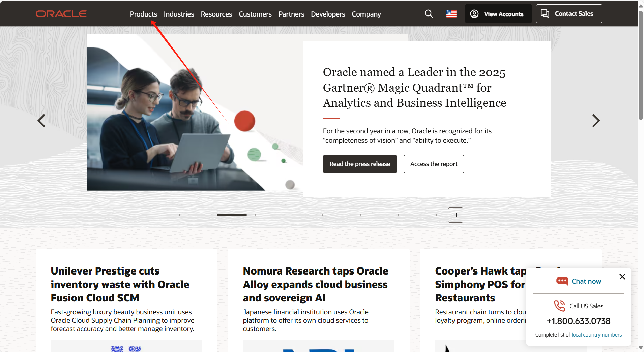Open the Customers menu

point(255,14)
